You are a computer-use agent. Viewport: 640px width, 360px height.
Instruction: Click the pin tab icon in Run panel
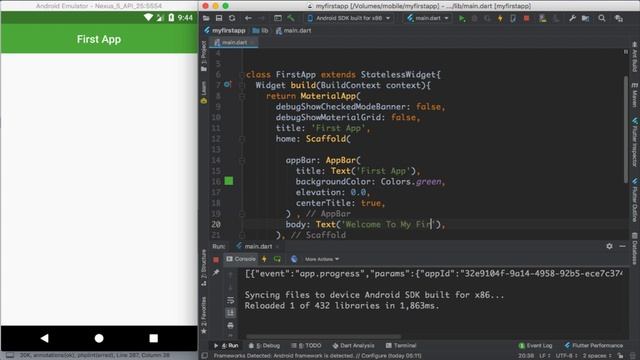(x=216, y=273)
